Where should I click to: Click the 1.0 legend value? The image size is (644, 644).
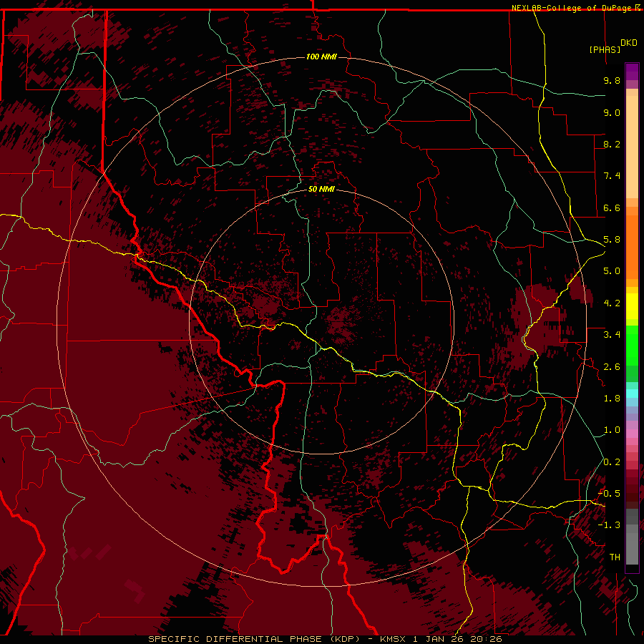point(612,430)
